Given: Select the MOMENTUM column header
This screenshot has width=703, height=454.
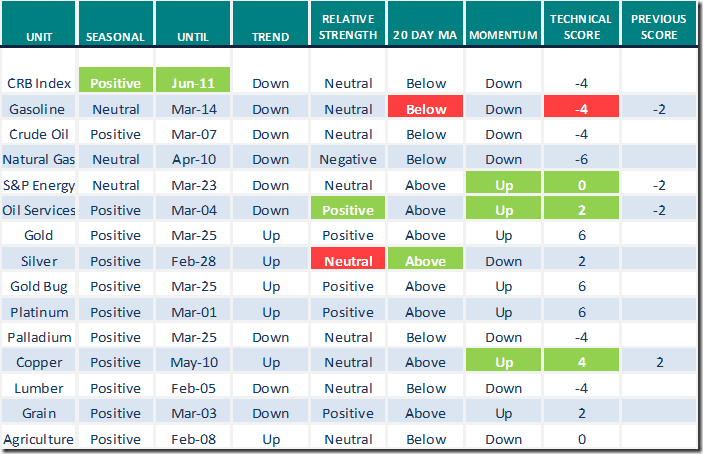Looking at the screenshot, I should coord(504,37).
